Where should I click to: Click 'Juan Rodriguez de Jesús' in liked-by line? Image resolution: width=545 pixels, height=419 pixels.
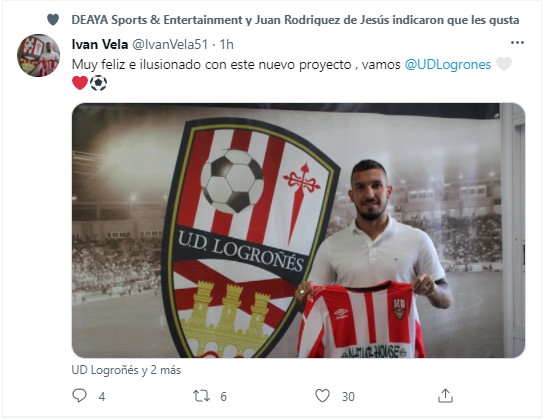[x=322, y=20]
